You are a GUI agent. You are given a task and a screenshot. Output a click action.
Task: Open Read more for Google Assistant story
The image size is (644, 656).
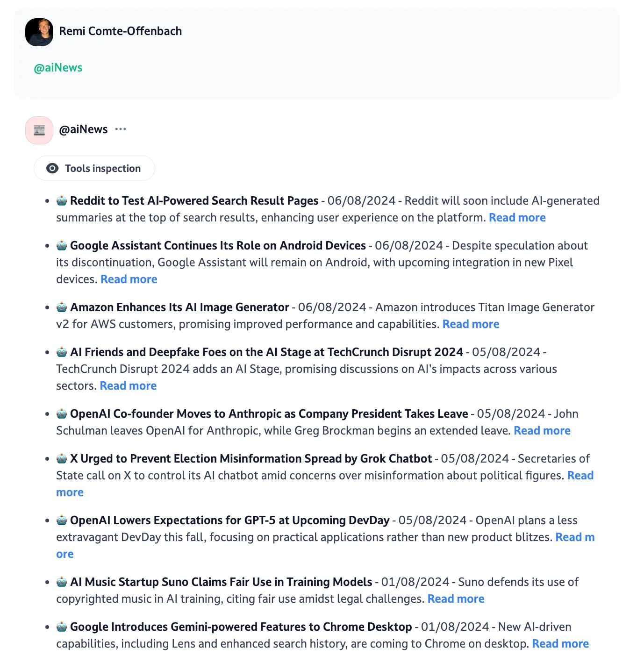[129, 279]
